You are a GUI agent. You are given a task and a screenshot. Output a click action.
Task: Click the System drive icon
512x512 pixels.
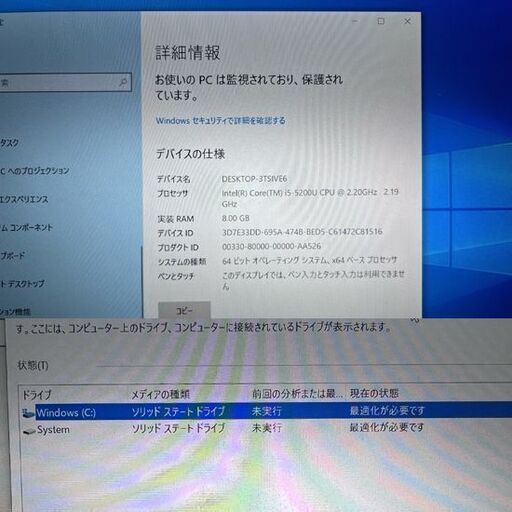[29, 431]
